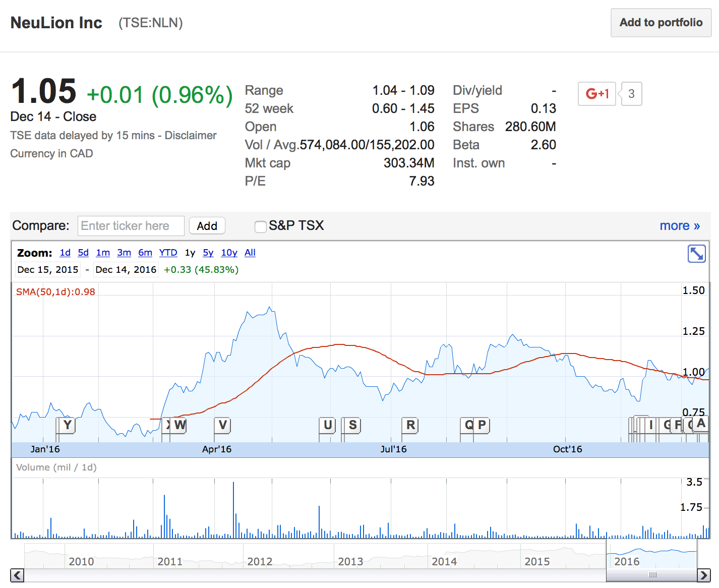Set chart zoom to 10y
This screenshot has width=719, height=588.
[x=229, y=253]
